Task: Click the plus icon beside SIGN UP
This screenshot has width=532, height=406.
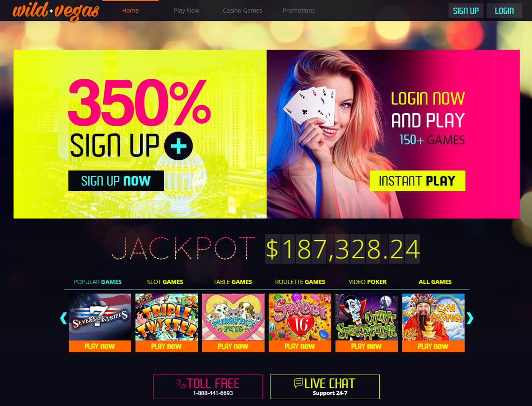Action: tap(179, 146)
